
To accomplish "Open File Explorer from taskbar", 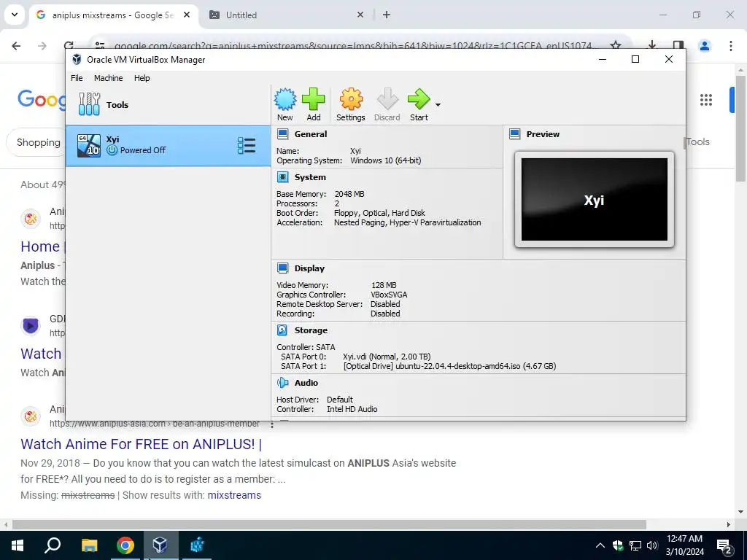I will tap(89, 545).
